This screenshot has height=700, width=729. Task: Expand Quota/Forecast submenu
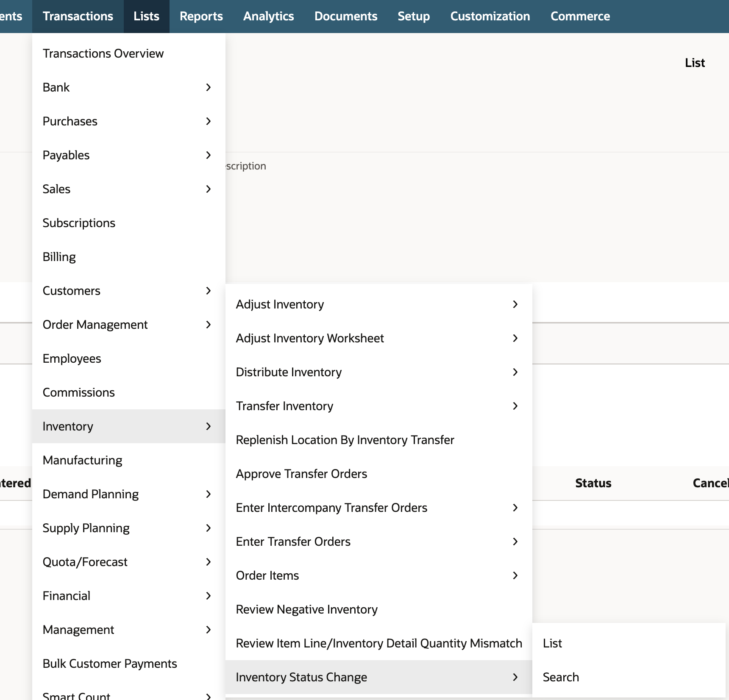[x=129, y=562]
